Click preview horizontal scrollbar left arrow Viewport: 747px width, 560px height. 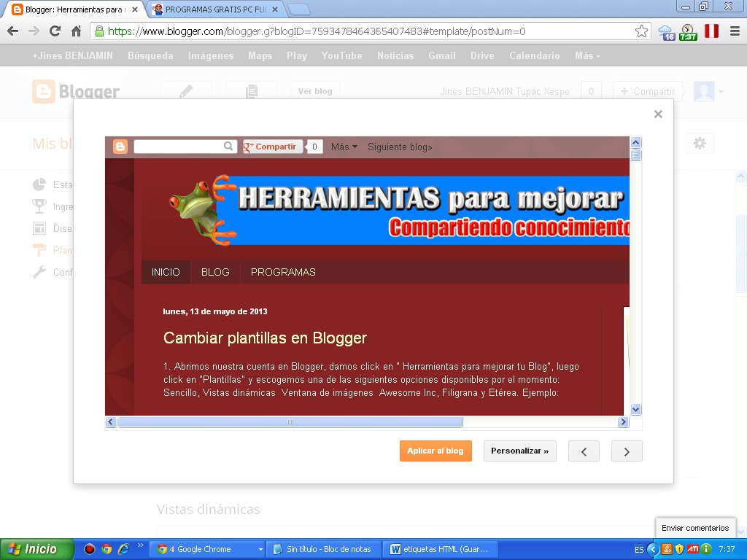coord(111,422)
